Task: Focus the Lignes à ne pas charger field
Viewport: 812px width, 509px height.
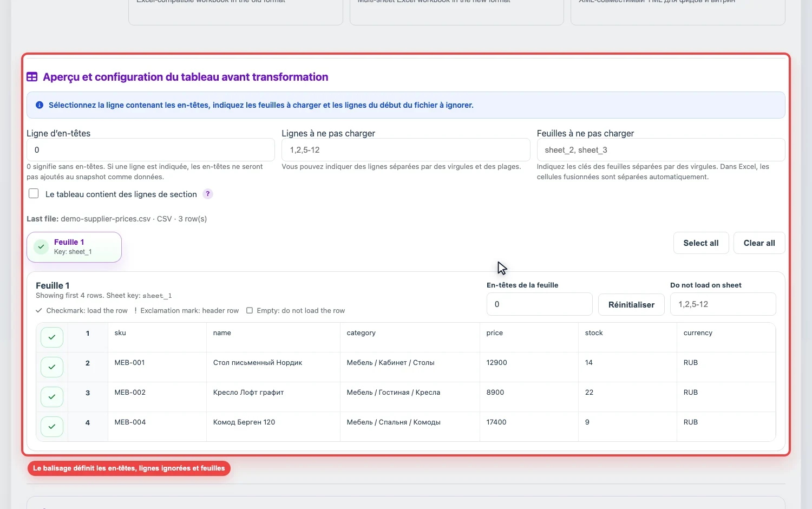Action: tap(405, 150)
